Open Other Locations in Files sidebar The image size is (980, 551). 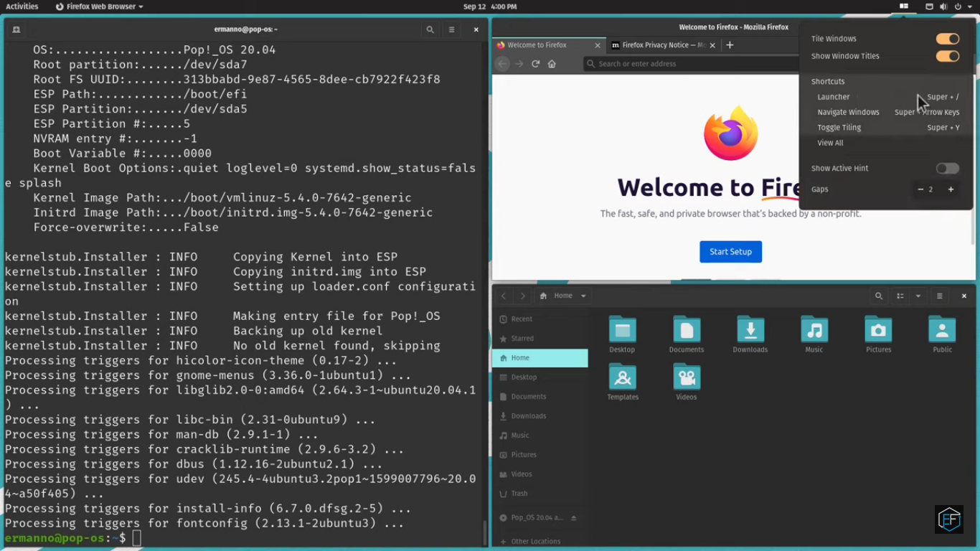point(540,541)
